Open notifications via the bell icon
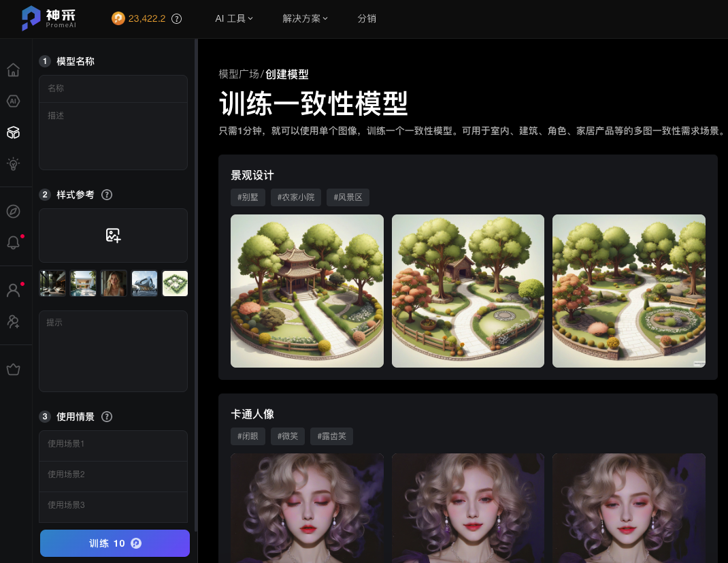 tap(13, 242)
